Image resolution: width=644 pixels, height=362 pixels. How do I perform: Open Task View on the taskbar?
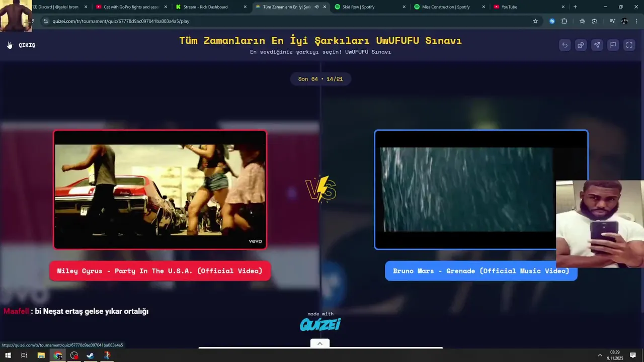(24, 355)
